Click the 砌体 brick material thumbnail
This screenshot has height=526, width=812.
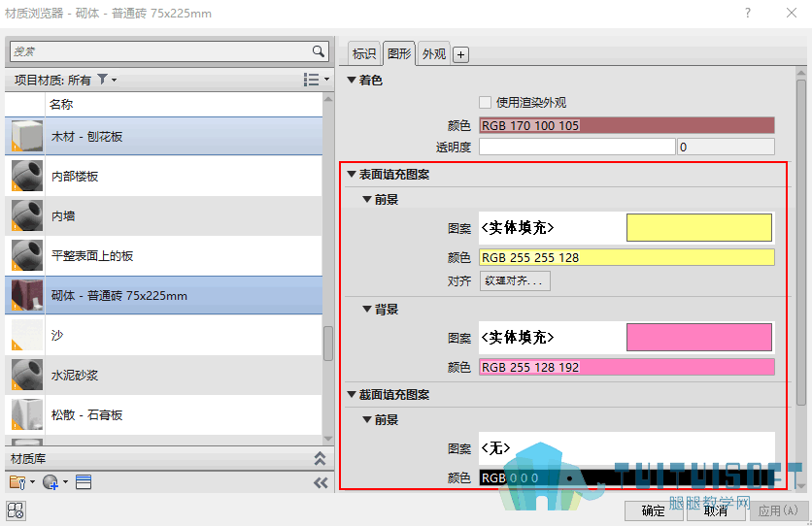coord(27,295)
